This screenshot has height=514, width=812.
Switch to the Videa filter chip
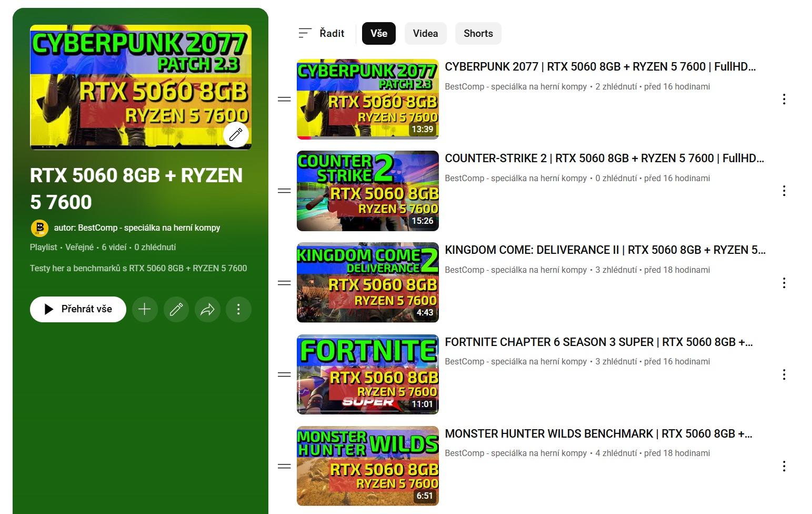425,33
